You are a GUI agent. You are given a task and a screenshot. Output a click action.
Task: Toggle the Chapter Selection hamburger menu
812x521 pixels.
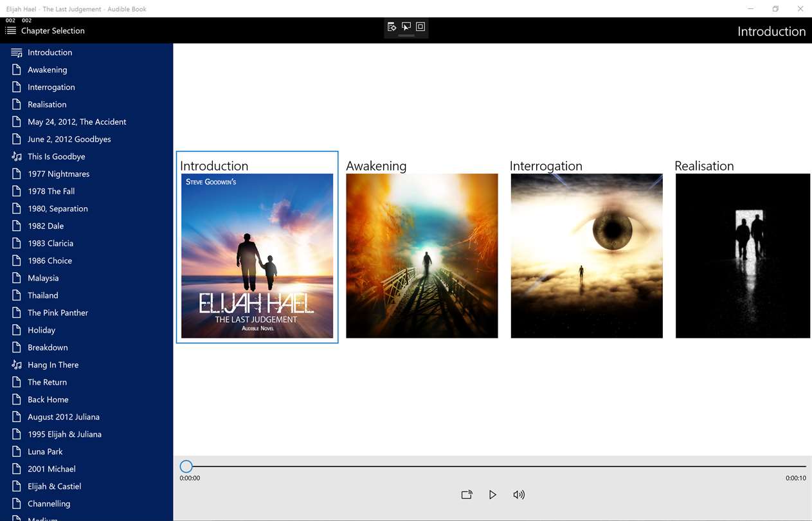click(x=11, y=30)
